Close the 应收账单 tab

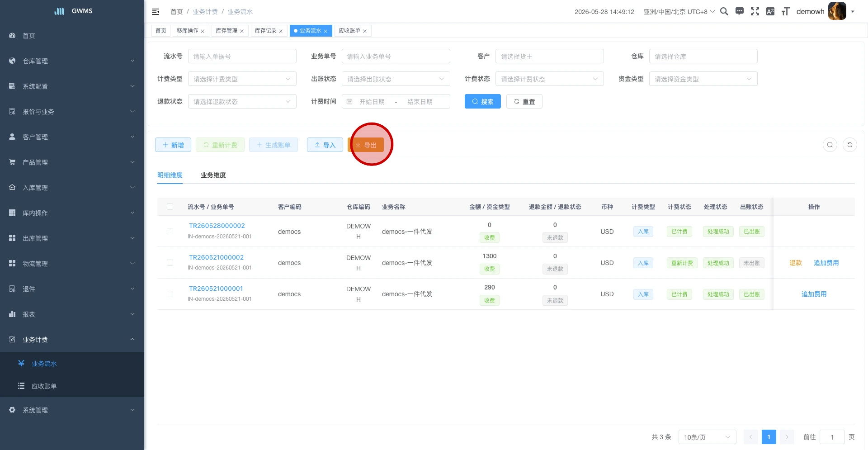(x=365, y=31)
